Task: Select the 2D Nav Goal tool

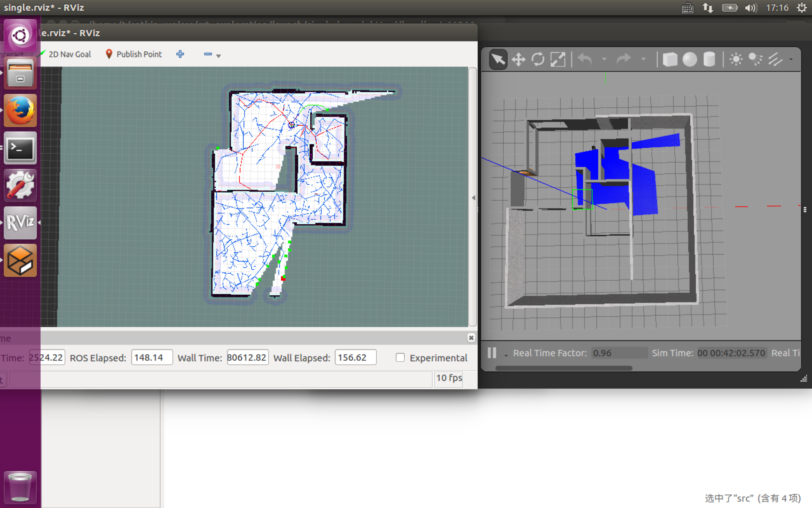Action: [x=66, y=54]
